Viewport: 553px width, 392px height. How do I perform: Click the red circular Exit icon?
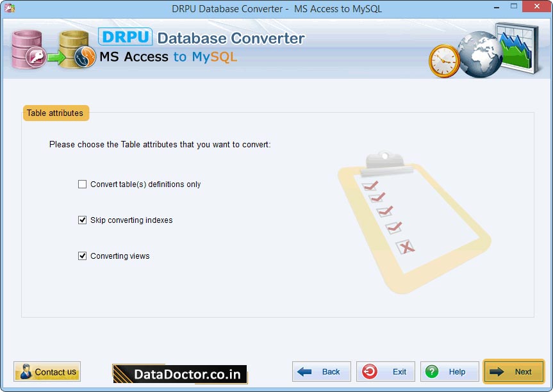tap(370, 372)
